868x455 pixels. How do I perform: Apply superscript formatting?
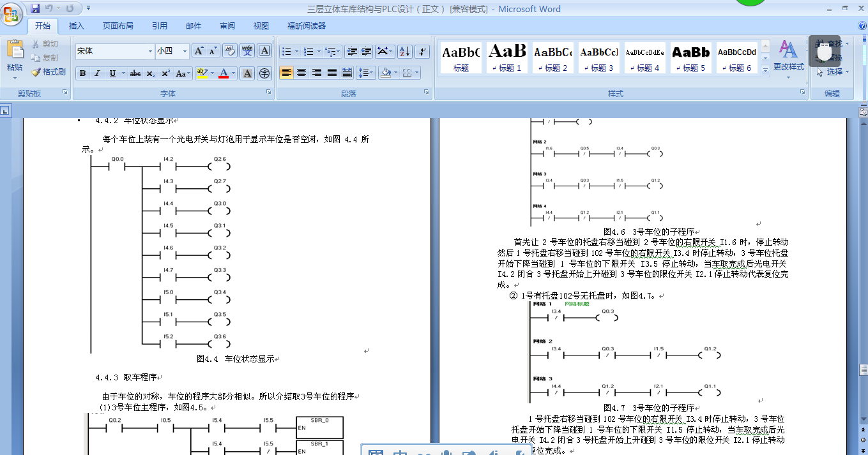pos(165,73)
